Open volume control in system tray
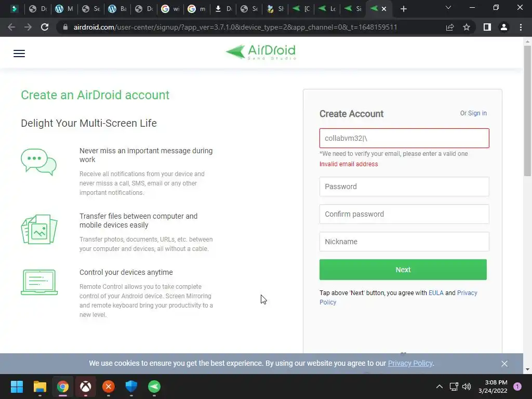532x399 pixels. tap(467, 387)
